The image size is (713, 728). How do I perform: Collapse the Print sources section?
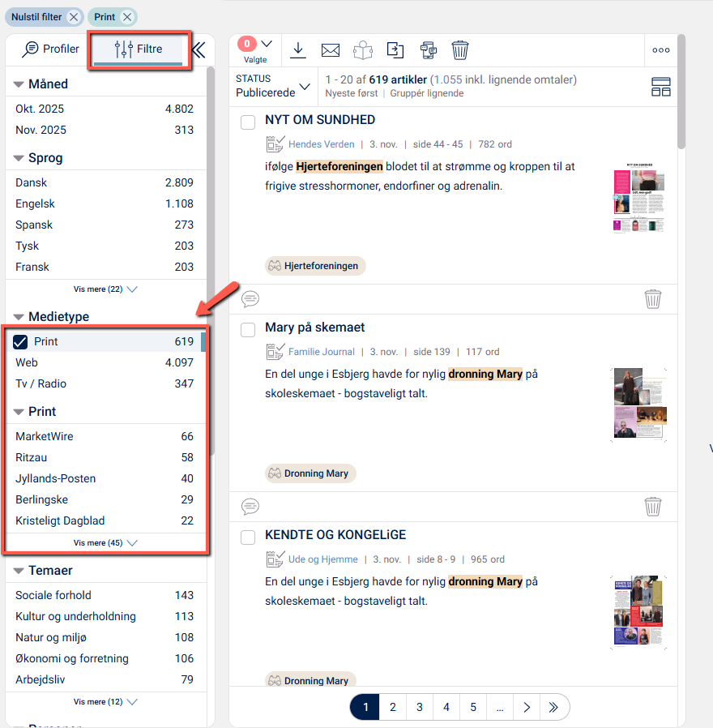[19, 412]
